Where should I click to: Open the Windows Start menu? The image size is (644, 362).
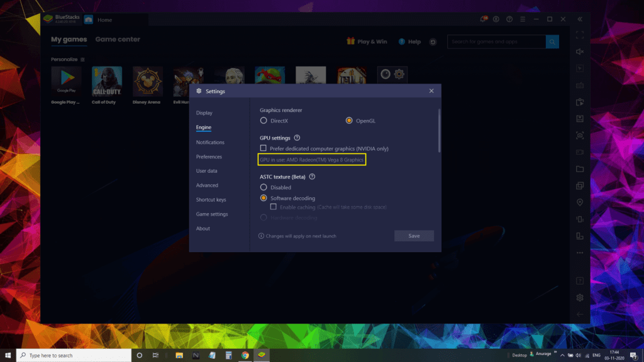pyautogui.click(x=8, y=356)
